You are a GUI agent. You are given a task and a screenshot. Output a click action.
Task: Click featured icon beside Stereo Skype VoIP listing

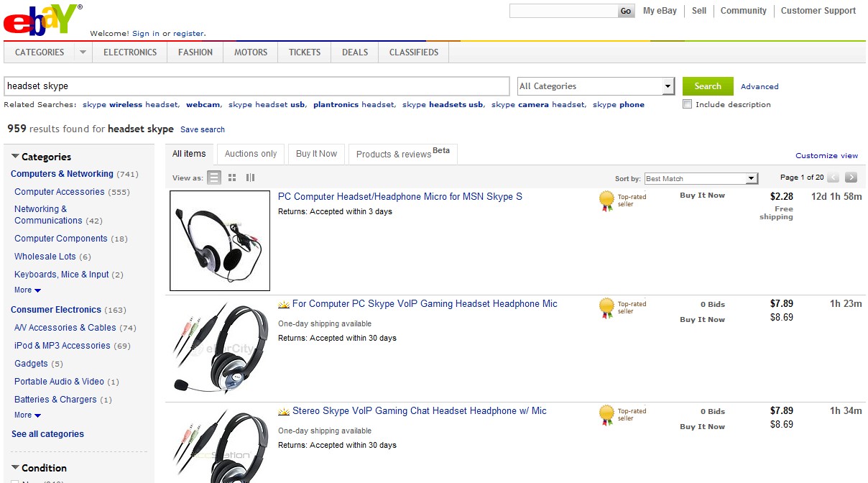284,411
